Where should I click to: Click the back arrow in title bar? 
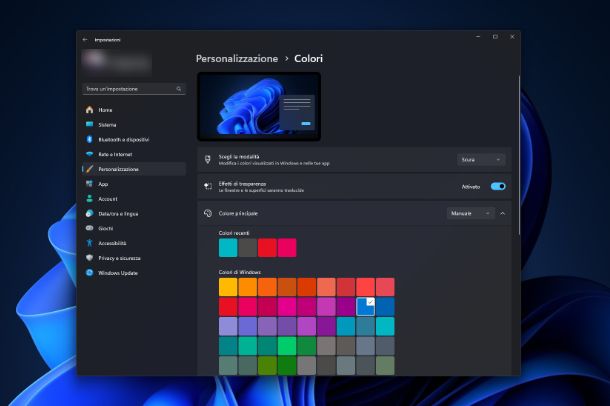point(85,40)
